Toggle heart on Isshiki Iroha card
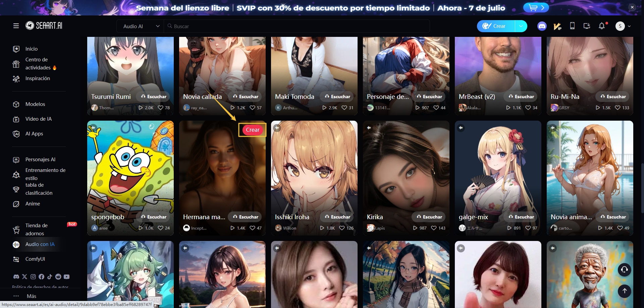644x308 pixels. point(342,228)
